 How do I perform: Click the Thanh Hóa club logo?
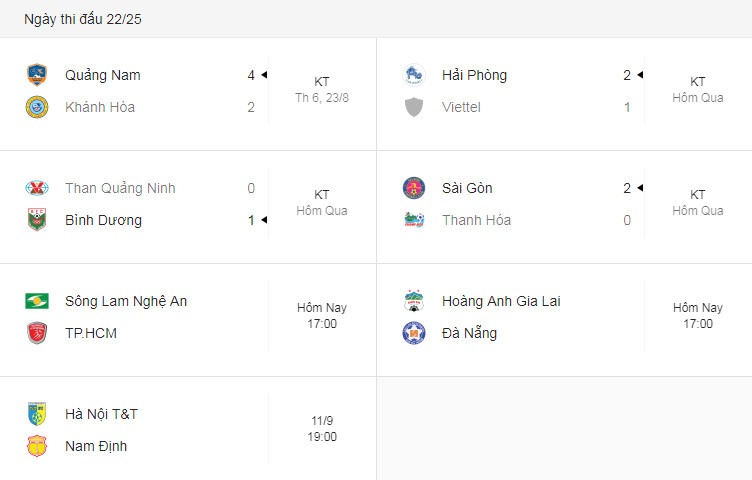click(x=414, y=220)
